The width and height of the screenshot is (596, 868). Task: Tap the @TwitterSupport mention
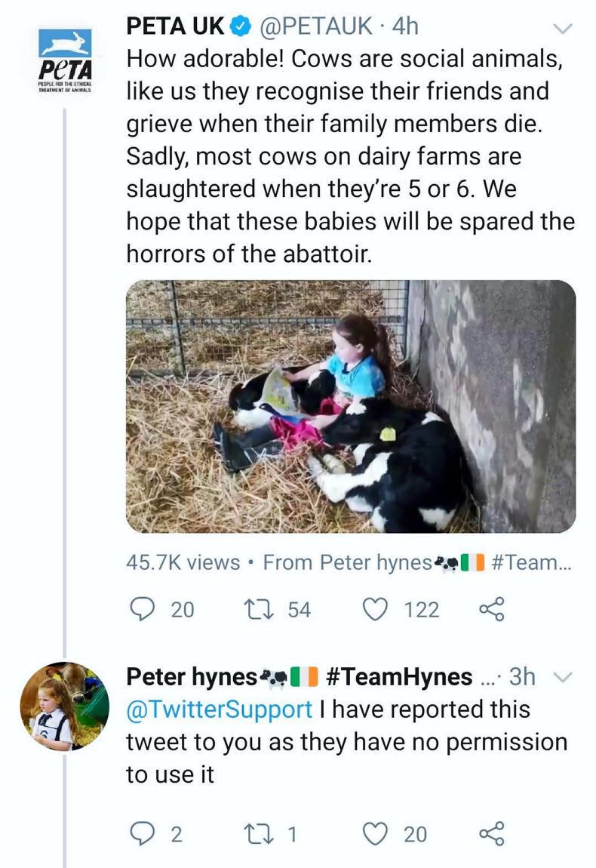click(219, 709)
